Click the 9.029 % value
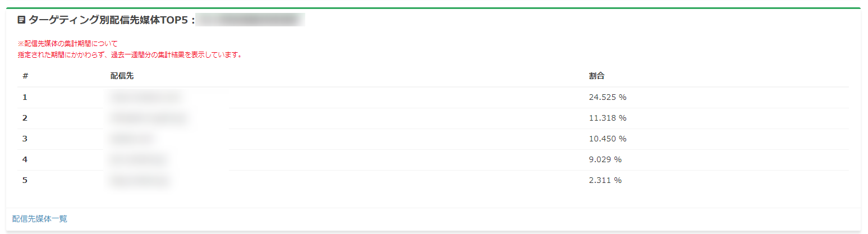The height and width of the screenshot is (234, 868). click(605, 160)
